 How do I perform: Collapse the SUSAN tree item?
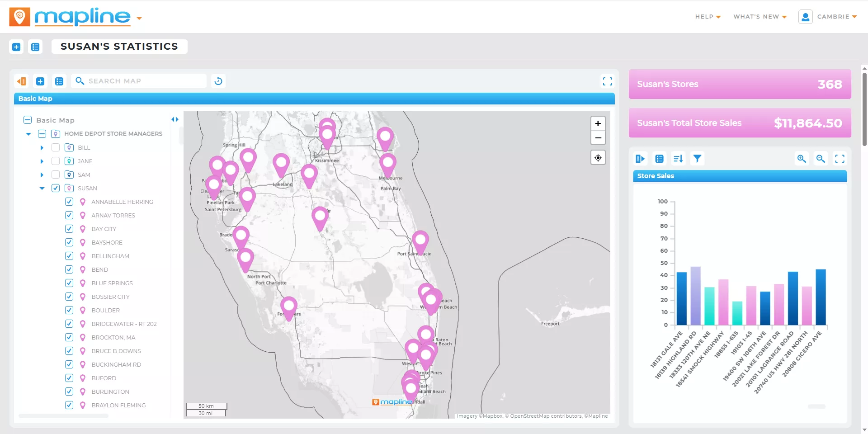(x=42, y=188)
